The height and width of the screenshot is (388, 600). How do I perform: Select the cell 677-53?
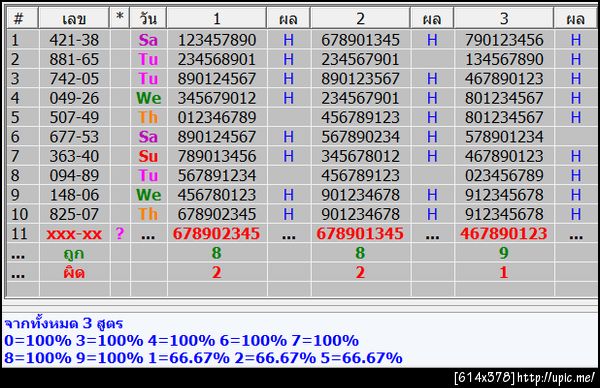[x=74, y=137]
